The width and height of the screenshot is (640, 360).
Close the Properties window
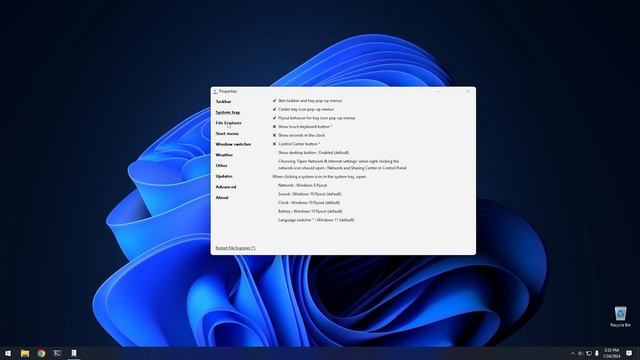click(468, 91)
